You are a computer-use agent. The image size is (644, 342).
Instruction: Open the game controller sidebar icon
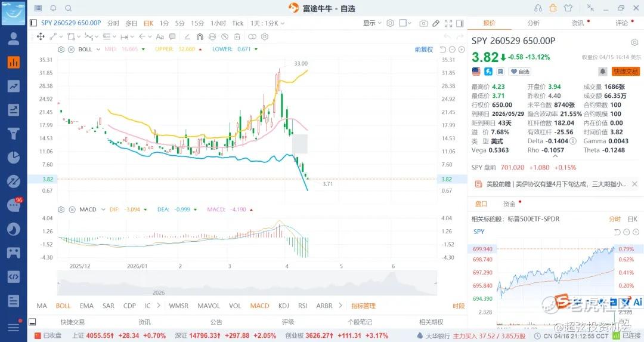coord(14,252)
